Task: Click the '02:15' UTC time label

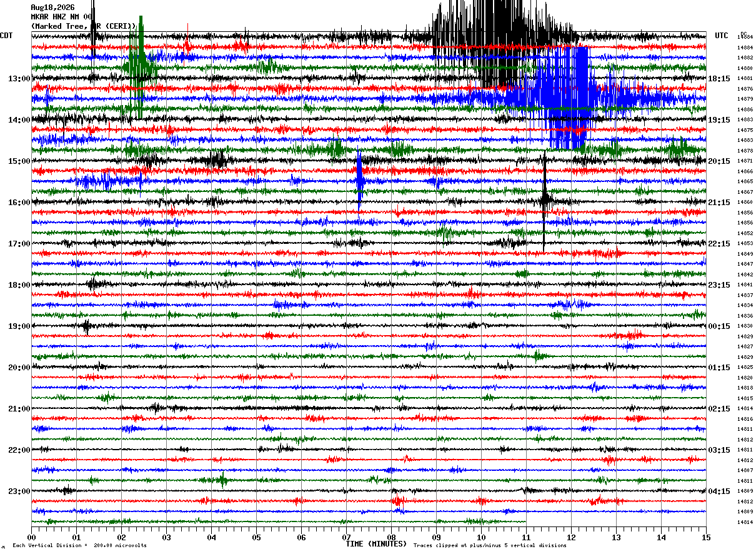Action: pos(719,409)
